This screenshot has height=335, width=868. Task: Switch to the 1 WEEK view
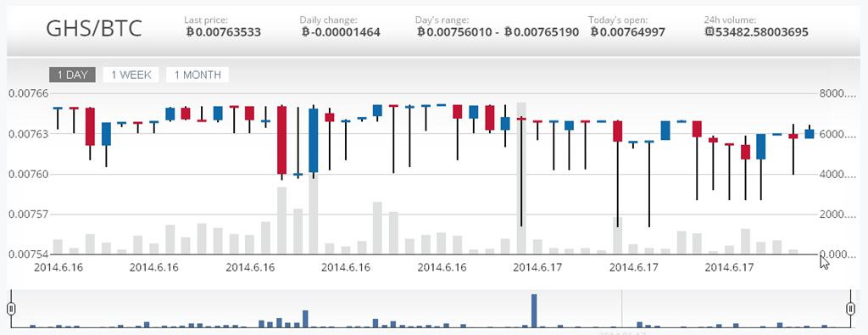131,75
